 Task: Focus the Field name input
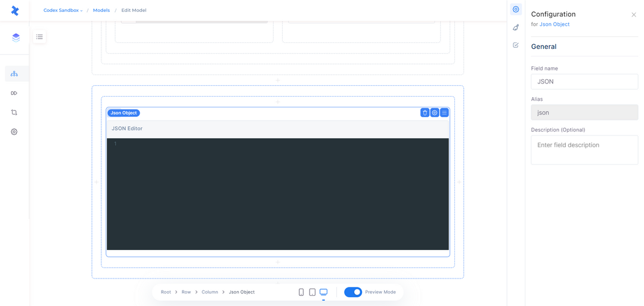point(584,82)
